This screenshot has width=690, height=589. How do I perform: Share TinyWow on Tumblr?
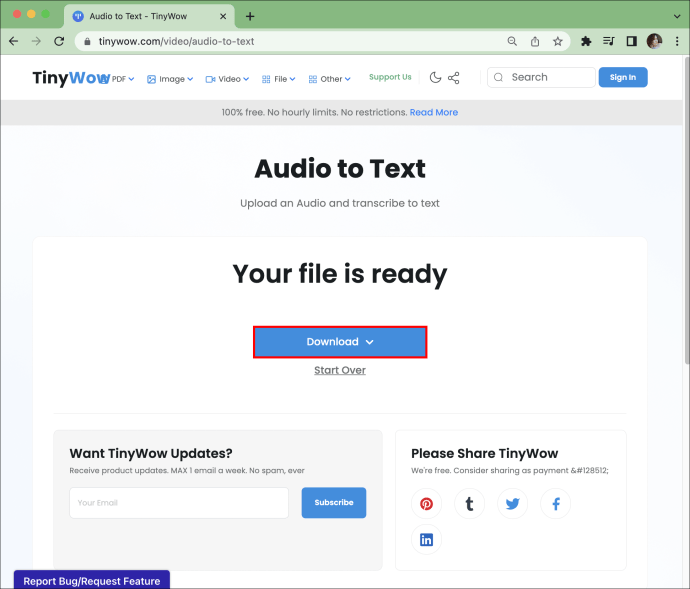point(469,504)
